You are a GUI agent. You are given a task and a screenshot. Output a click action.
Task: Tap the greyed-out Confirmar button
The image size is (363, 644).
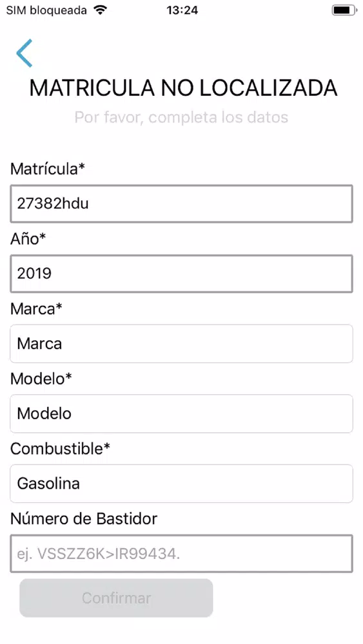coord(116,598)
